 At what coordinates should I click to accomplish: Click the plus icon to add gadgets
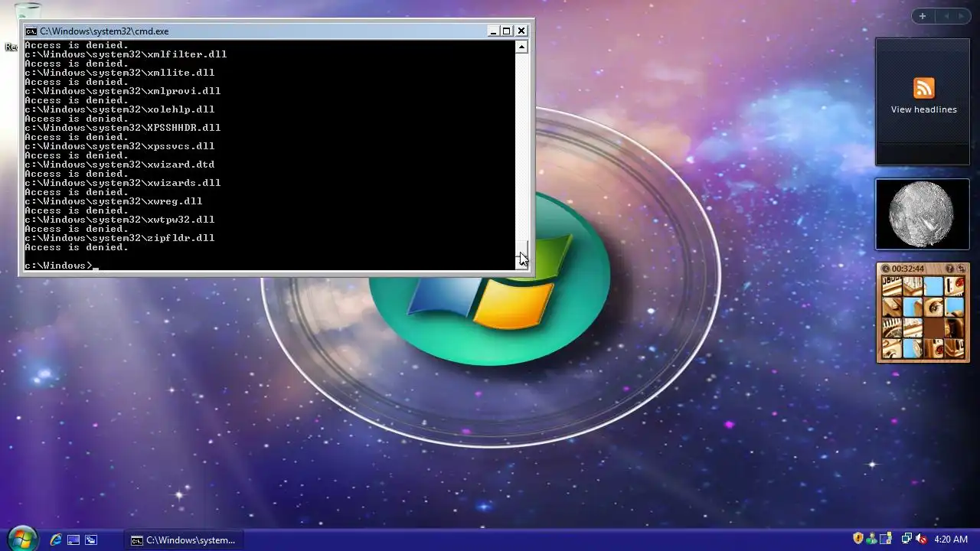click(923, 16)
